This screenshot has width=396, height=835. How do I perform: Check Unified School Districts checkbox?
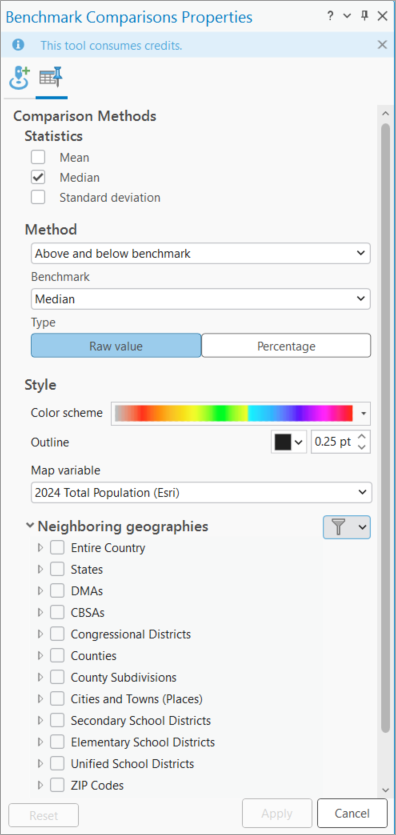click(x=57, y=764)
